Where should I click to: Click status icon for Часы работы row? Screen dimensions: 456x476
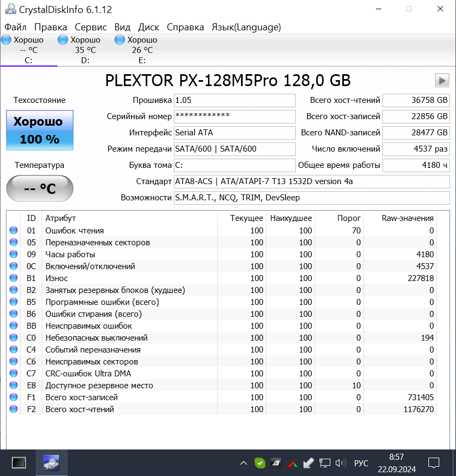coord(14,254)
